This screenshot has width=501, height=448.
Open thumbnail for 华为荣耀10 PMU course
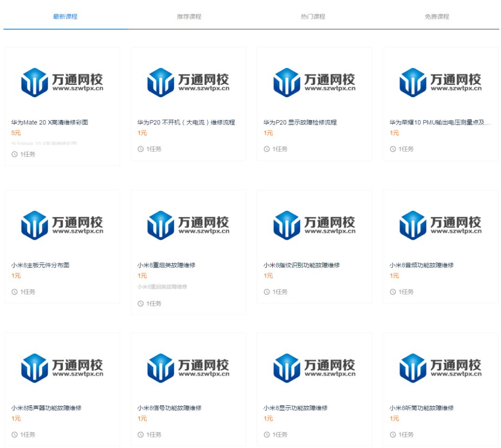pos(441,82)
